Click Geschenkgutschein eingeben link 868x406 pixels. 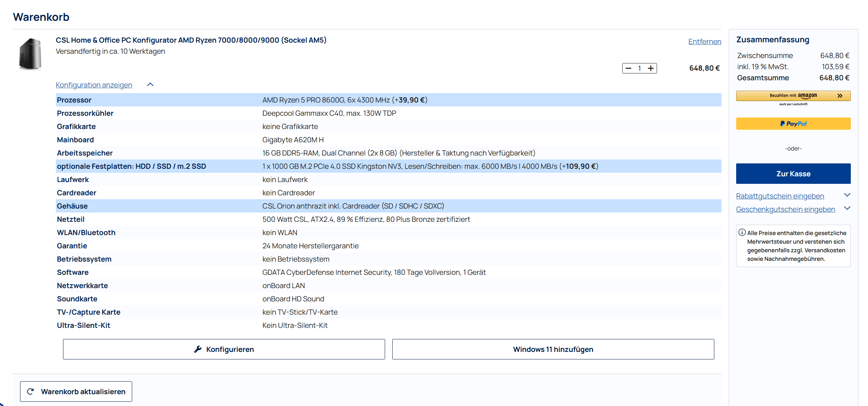click(x=785, y=209)
